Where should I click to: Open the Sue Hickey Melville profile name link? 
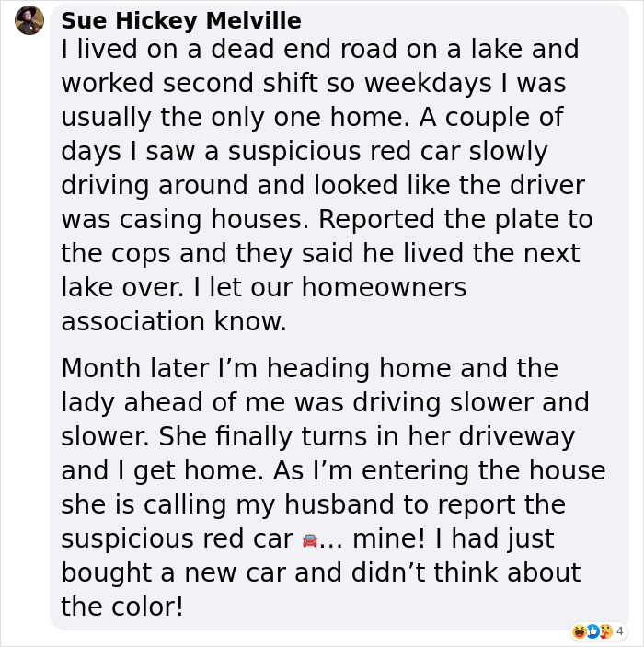click(180, 20)
